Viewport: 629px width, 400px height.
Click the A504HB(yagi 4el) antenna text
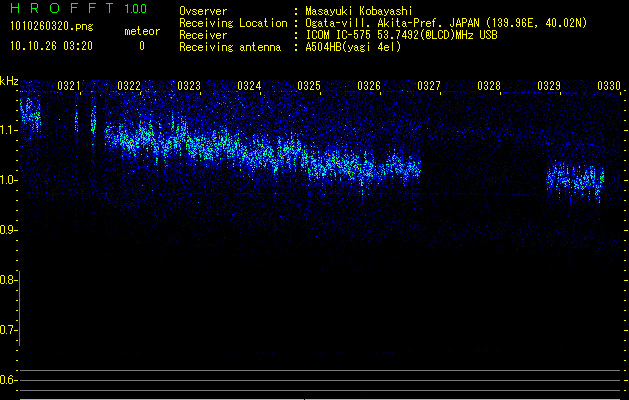(353, 47)
